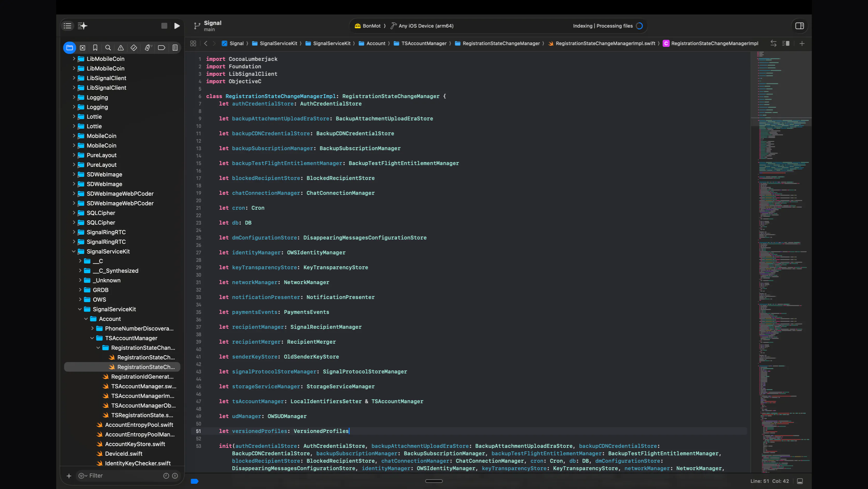This screenshot has width=868, height=489.
Task: Collapse the TSAccountManager folder chevron
Action: (92, 338)
